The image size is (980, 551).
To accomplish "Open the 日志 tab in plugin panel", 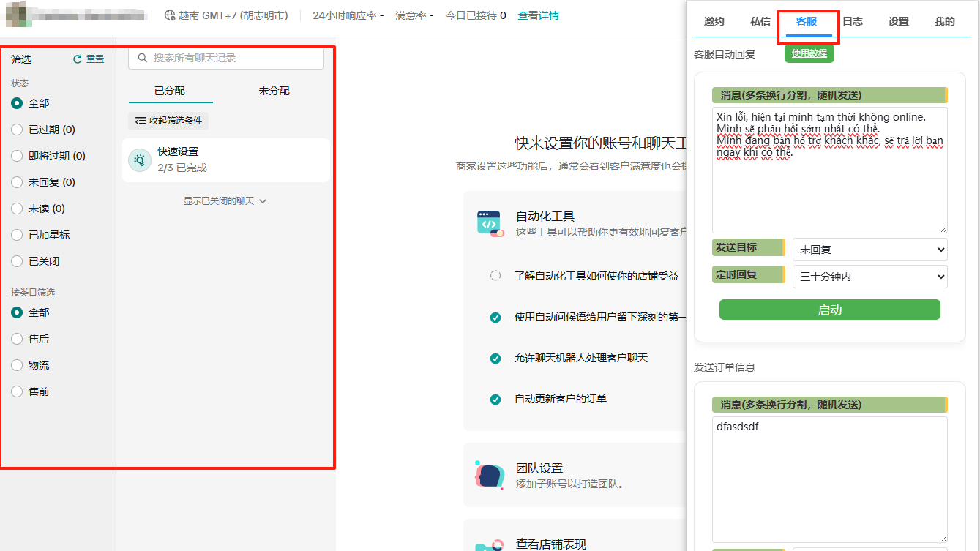I will 853,21.
